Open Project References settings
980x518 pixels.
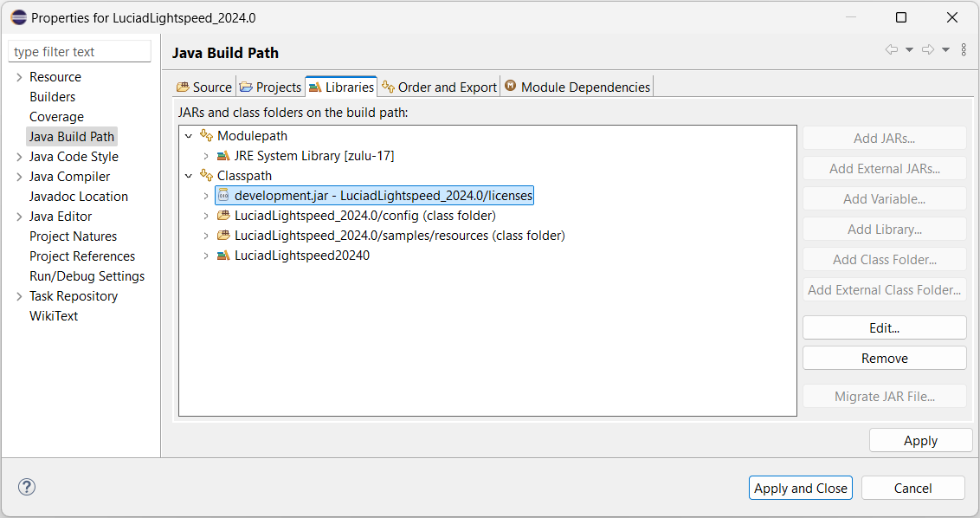coord(82,256)
